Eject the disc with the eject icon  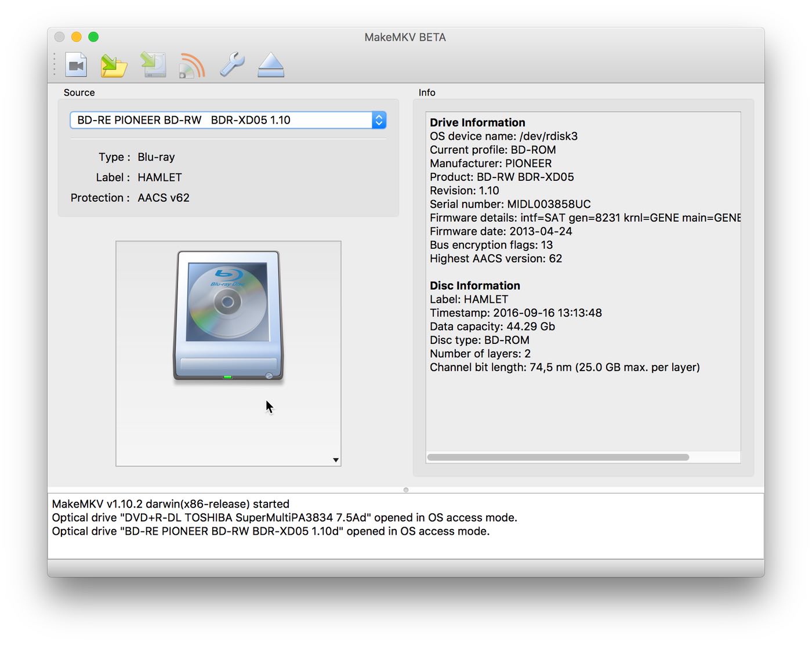click(271, 65)
